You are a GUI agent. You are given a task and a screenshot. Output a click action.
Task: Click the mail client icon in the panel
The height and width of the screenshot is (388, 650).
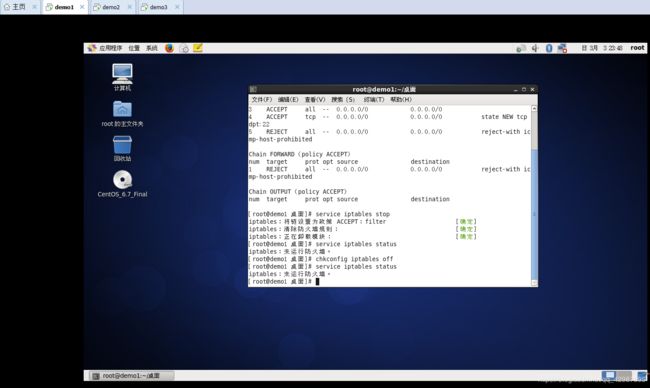[184, 48]
